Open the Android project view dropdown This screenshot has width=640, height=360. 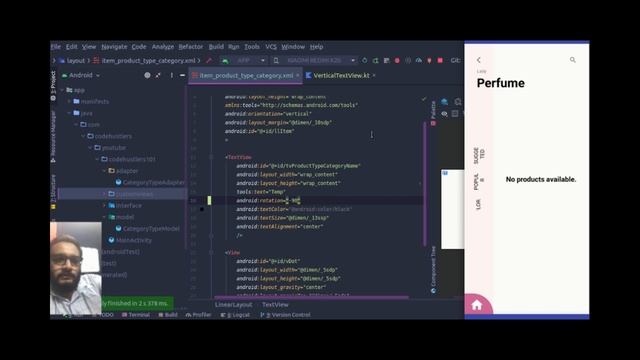tap(81, 76)
